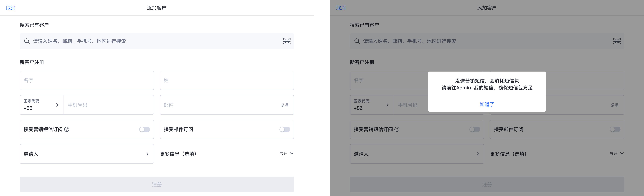Focus the customer search box in right panel
The height and width of the screenshot is (196, 644).
(487, 41)
